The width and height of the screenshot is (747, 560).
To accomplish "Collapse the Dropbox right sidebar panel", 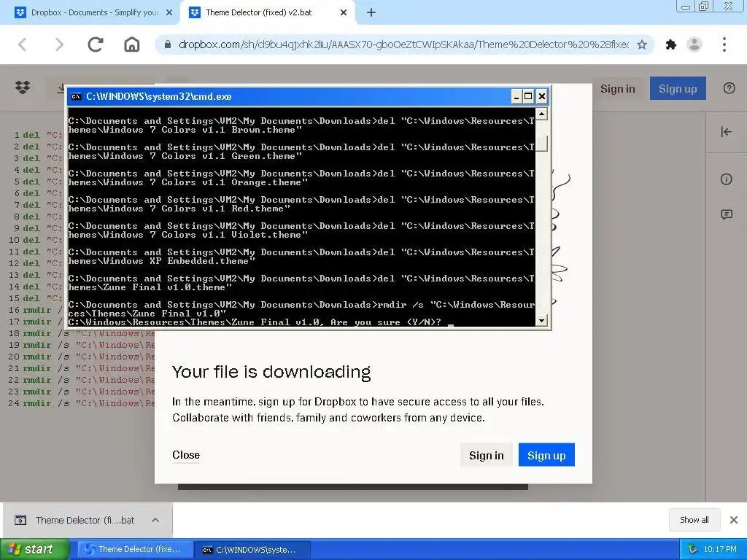I will click(x=726, y=132).
